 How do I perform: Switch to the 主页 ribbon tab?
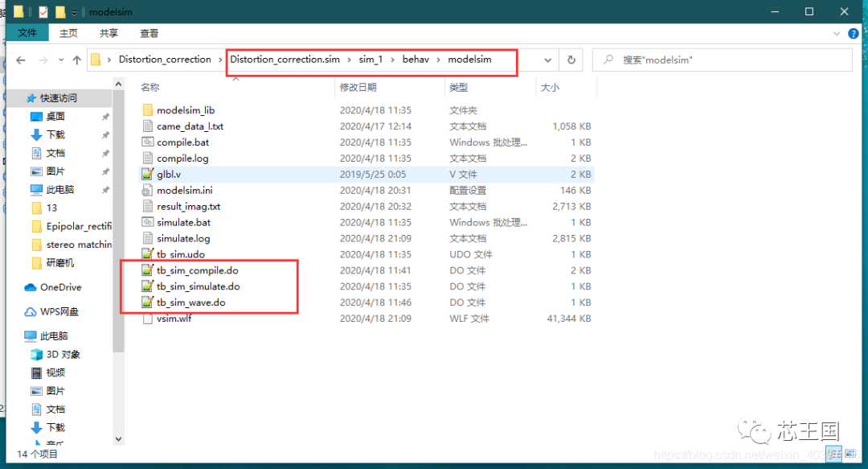pos(68,33)
